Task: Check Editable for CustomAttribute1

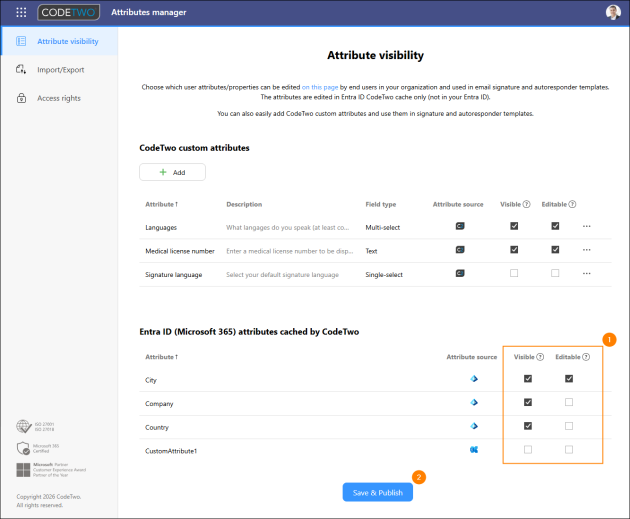Action: pyautogui.click(x=569, y=450)
